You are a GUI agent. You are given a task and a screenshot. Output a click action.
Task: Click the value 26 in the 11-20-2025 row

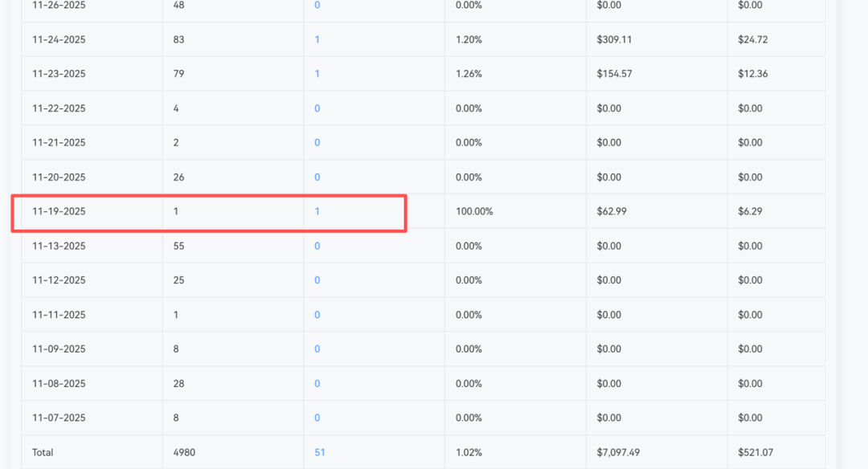[x=178, y=177]
